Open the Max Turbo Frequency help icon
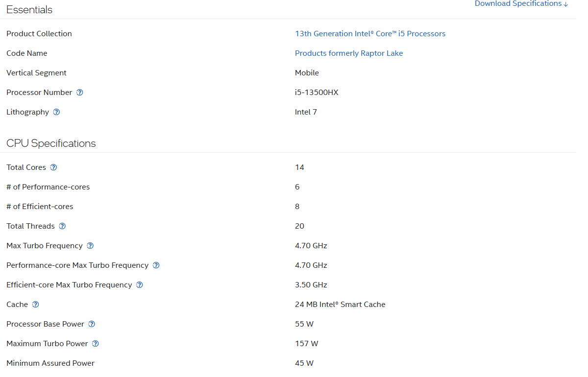588x377 pixels. point(90,246)
